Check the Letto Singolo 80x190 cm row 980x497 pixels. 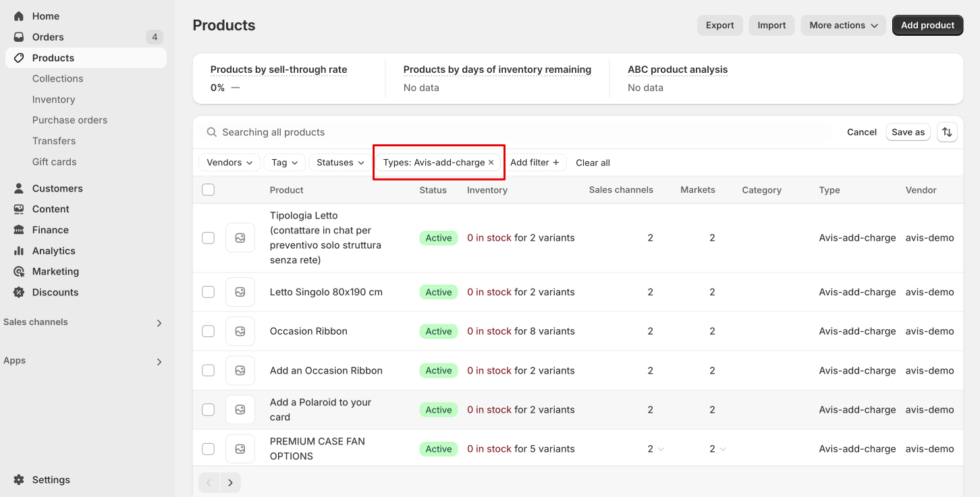209,292
